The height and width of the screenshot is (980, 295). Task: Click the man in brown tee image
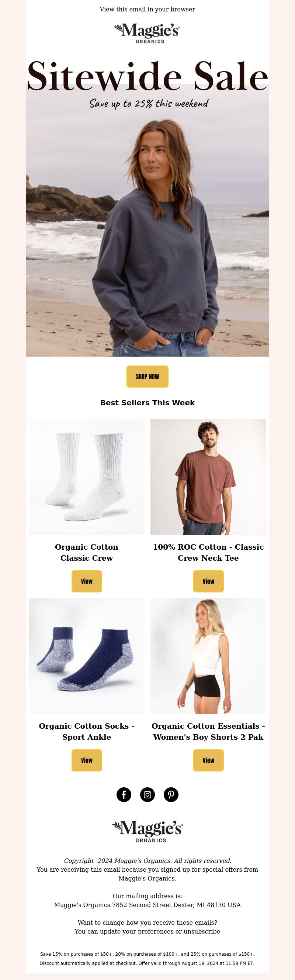[x=208, y=477]
